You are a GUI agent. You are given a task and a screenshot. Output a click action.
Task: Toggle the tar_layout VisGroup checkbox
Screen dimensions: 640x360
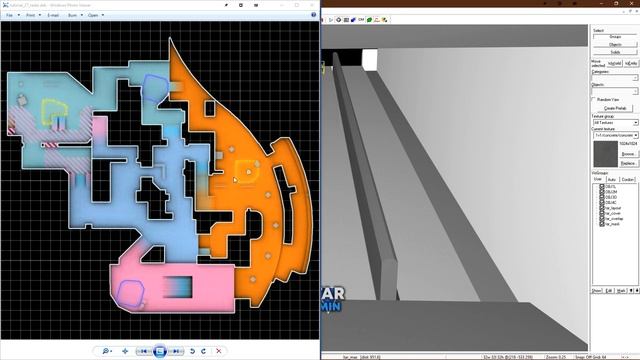[602, 208]
